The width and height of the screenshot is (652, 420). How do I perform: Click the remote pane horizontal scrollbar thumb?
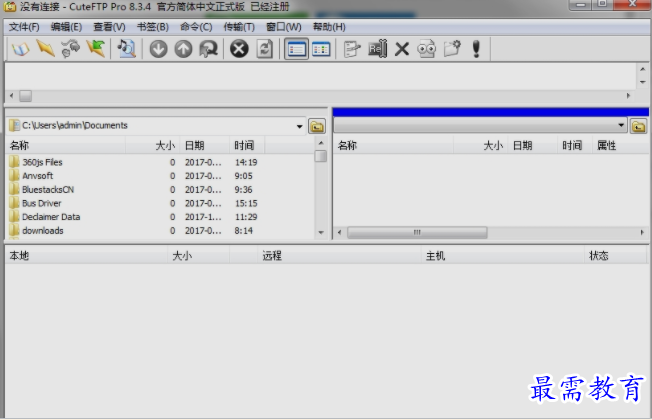[417, 232]
